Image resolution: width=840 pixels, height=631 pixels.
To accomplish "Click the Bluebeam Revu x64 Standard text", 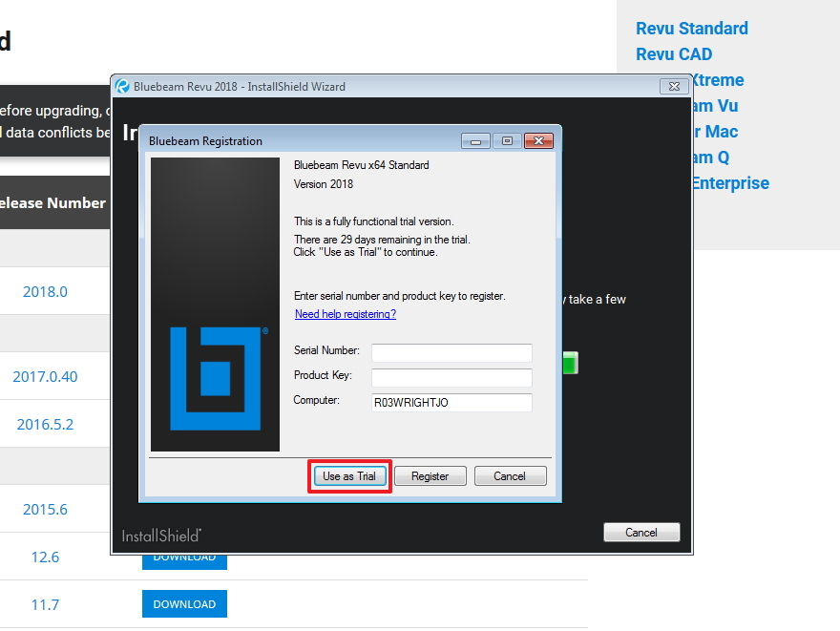I will click(362, 165).
